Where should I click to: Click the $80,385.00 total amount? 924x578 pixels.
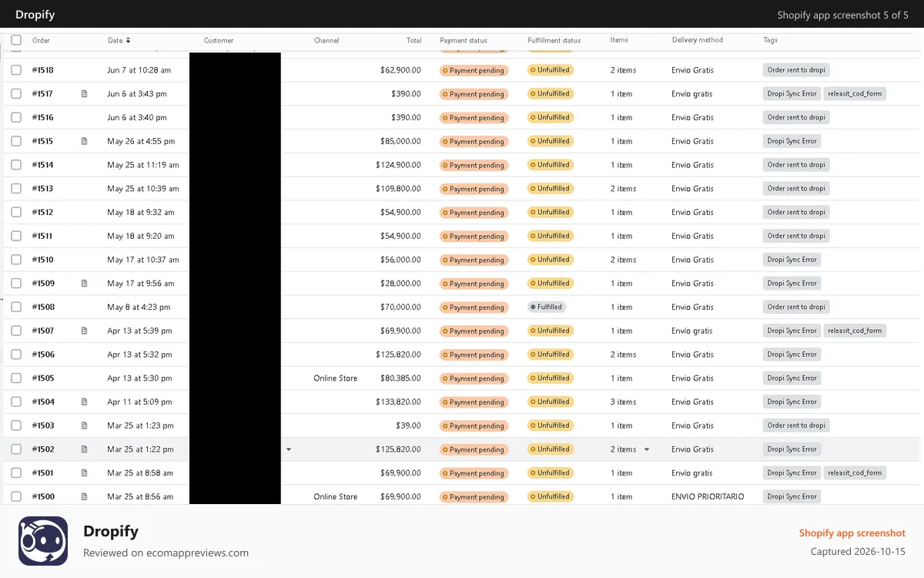400,378
